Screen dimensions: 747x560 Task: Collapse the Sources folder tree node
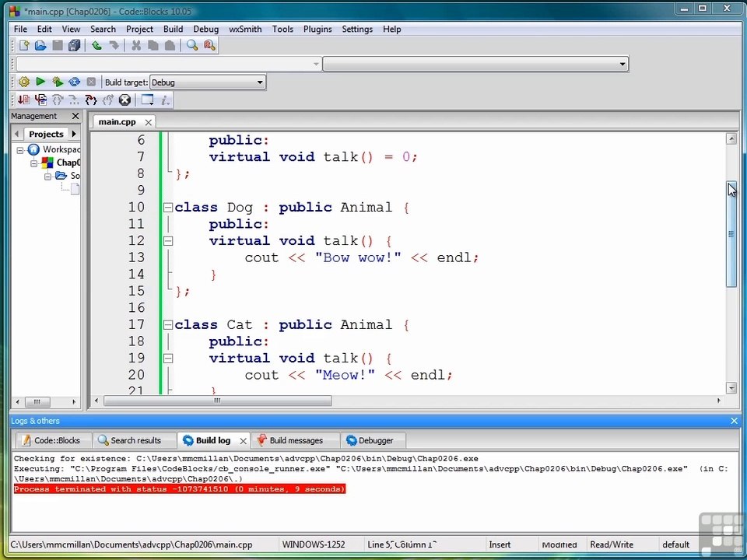coord(47,177)
